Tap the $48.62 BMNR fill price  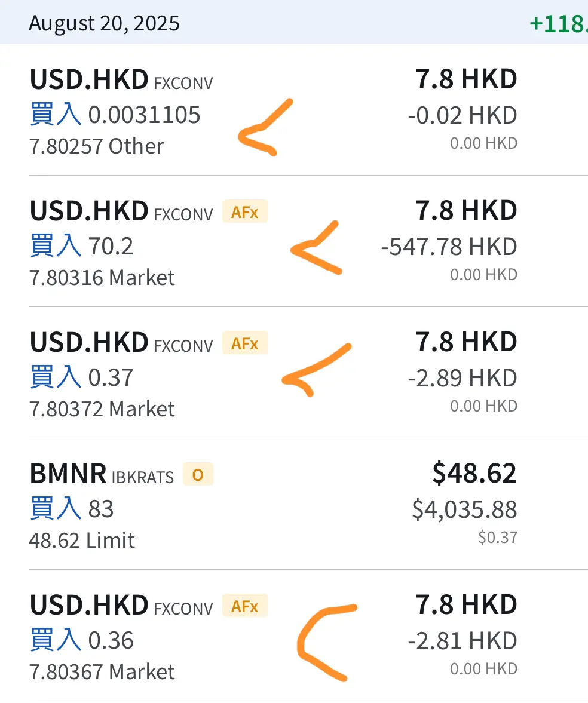click(x=474, y=473)
